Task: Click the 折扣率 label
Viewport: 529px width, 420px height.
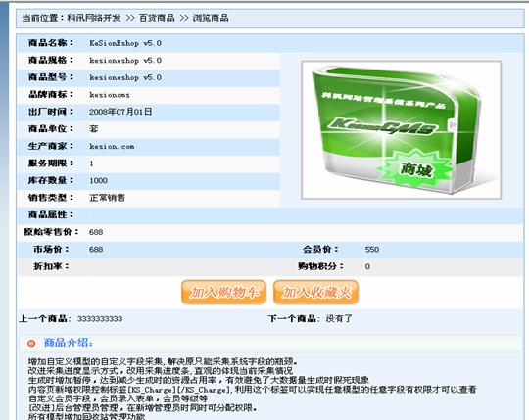Action: click(x=51, y=266)
